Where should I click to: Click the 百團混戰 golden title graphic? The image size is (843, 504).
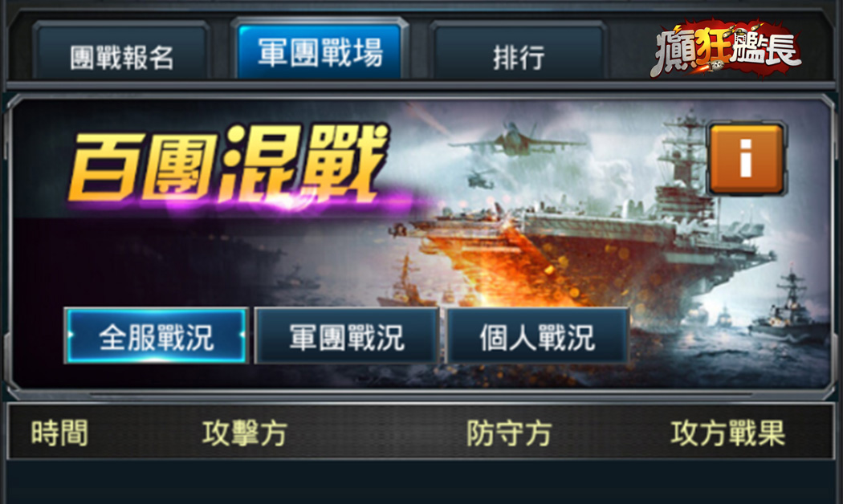(x=229, y=165)
